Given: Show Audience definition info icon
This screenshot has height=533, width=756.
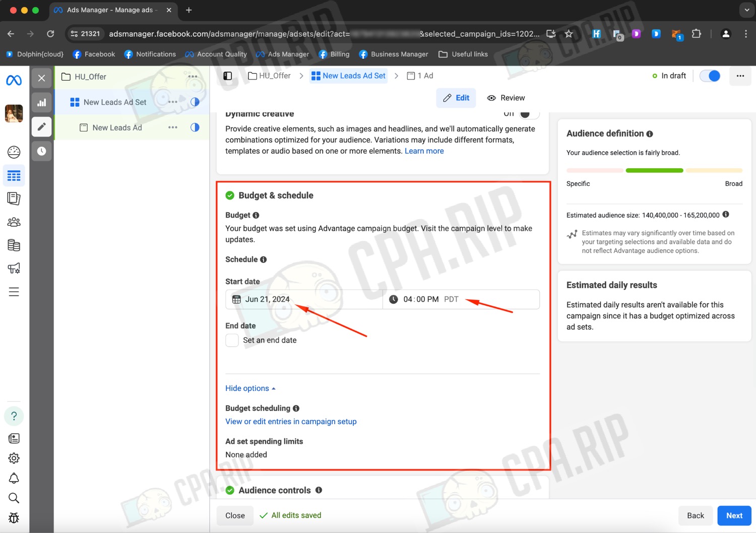Looking at the screenshot, I should pos(650,134).
